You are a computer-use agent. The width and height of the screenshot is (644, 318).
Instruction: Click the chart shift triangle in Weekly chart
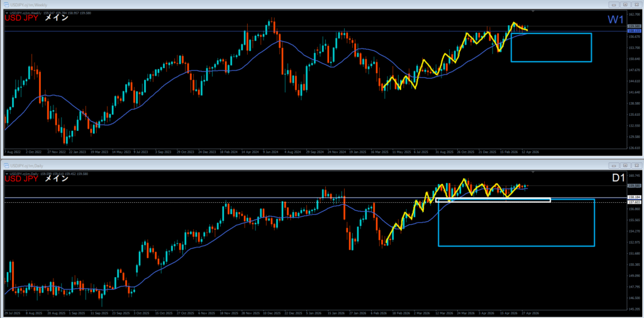coord(533,11)
